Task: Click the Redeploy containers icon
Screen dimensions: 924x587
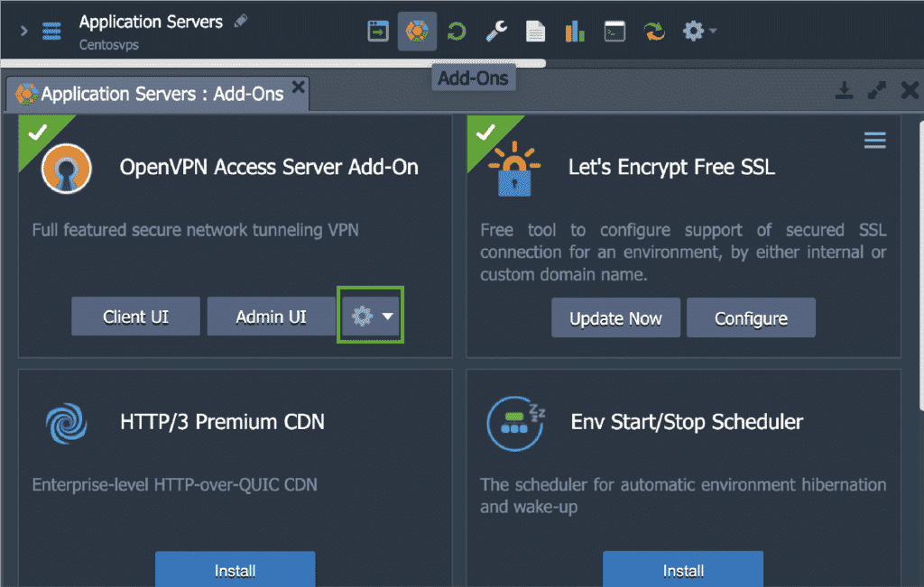Action: pyautogui.click(x=654, y=32)
